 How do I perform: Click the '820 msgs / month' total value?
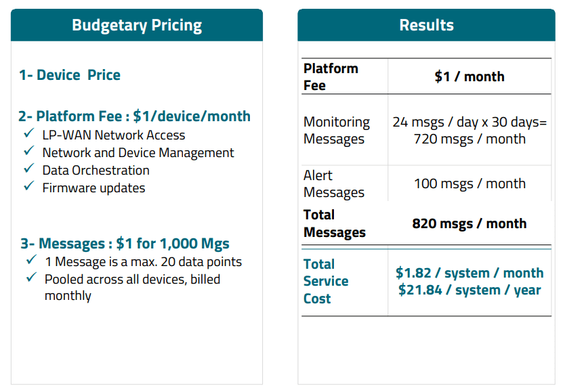470,223
